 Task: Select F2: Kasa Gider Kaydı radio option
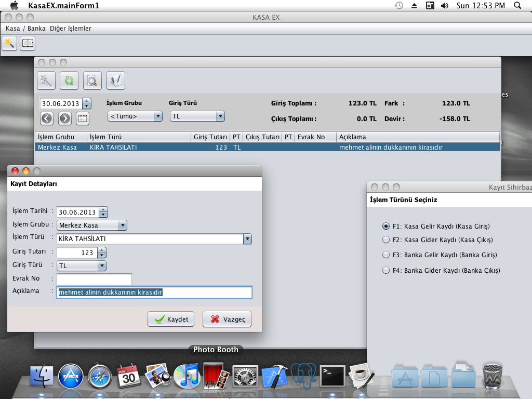pos(386,240)
